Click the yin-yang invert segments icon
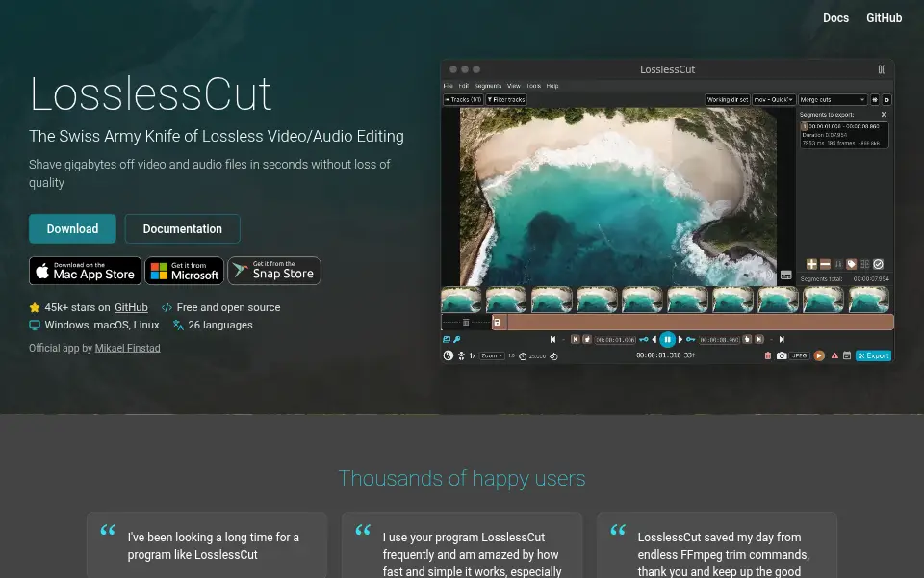Image resolution: width=924 pixels, height=578 pixels. click(448, 355)
